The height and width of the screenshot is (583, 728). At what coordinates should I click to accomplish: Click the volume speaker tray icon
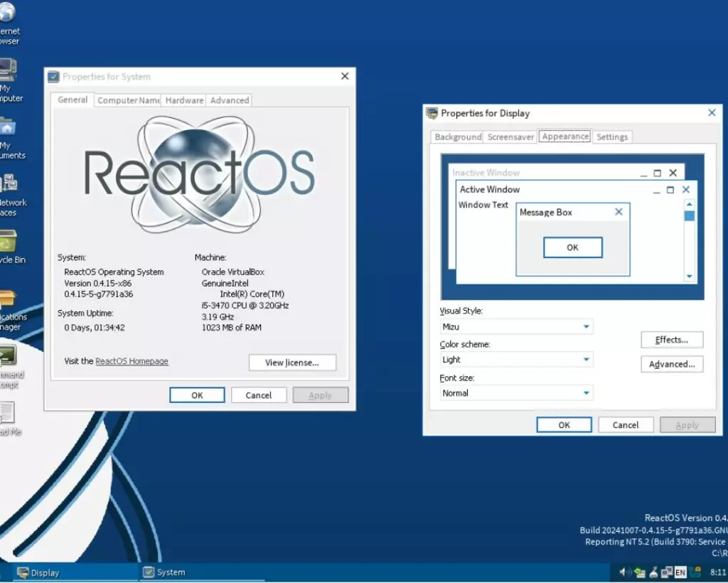coord(624,572)
